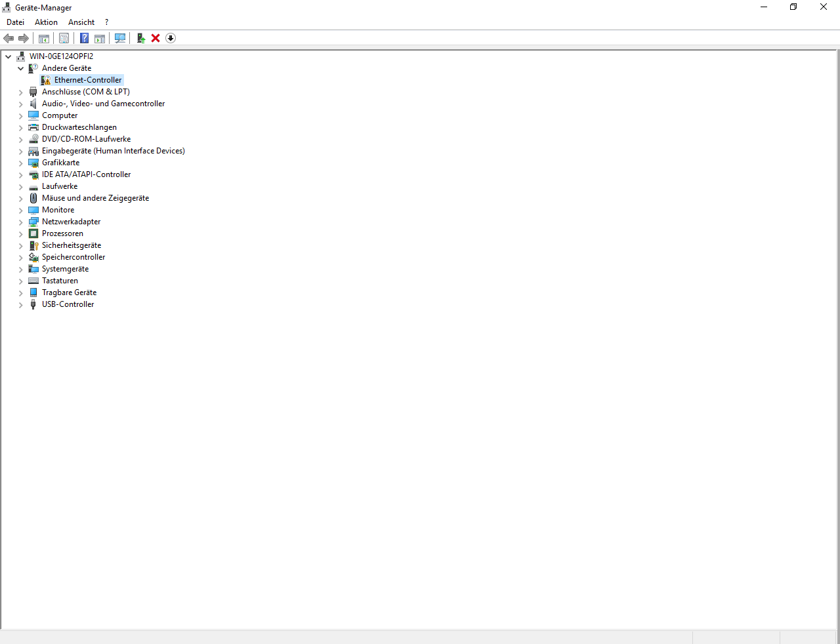Viewport: 840px width, 644px height.
Task: Expand the Grafikkarte category
Action: click(20, 163)
